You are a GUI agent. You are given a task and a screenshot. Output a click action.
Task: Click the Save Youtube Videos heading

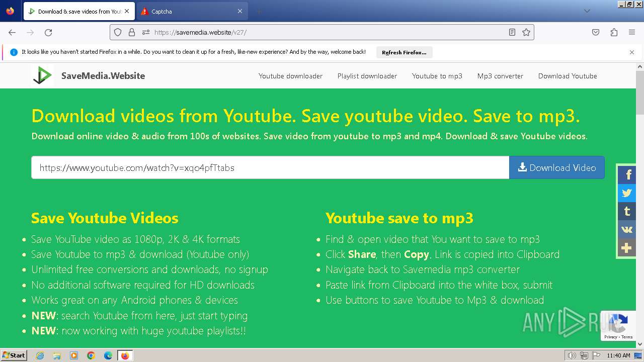[105, 218]
